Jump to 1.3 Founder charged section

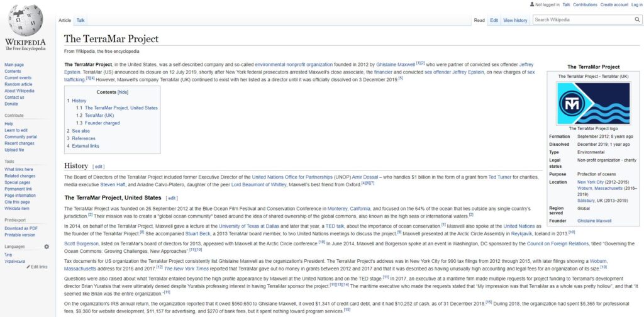pyautogui.click(x=97, y=123)
